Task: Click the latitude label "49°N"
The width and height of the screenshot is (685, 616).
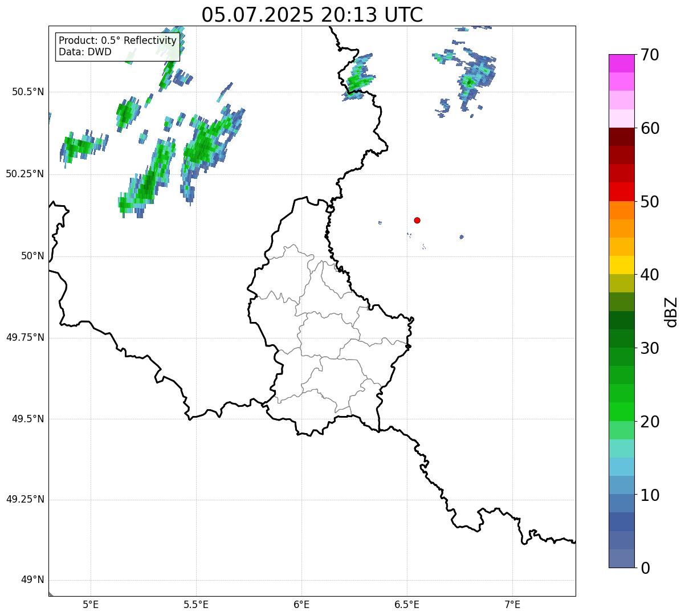Action: (x=32, y=580)
